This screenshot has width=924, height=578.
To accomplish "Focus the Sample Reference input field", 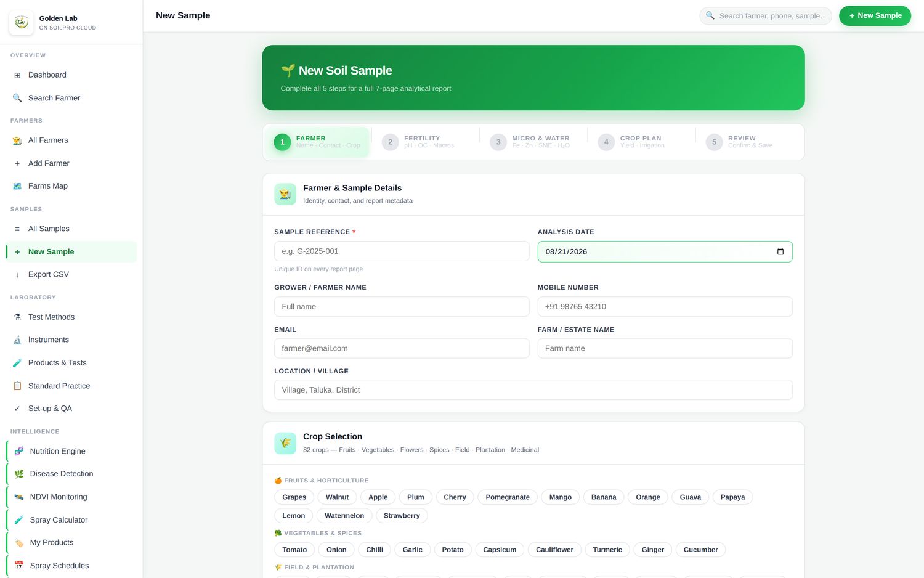I will [402, 251].
